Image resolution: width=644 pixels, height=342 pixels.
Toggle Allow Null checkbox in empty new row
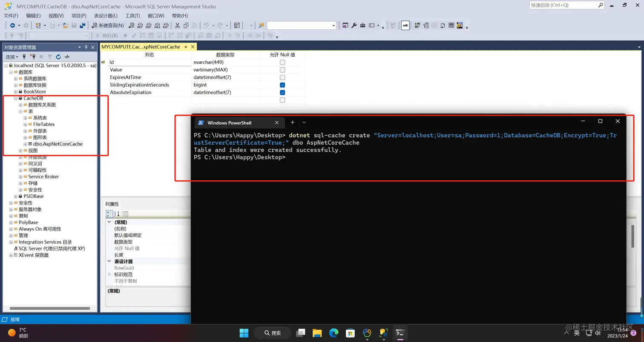pyautogui.click(x=282, y=100)
